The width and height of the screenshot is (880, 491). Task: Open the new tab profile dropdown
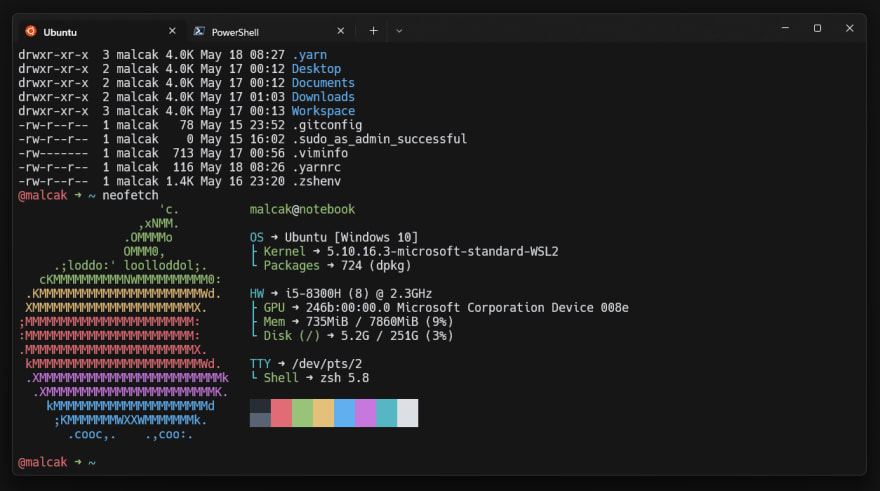pyautogui.click(x=399, y=31)
